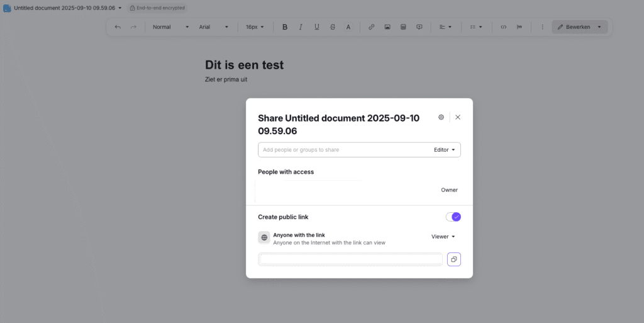Apply underline formatting
644x323 pixels.
tap(316, 27)
